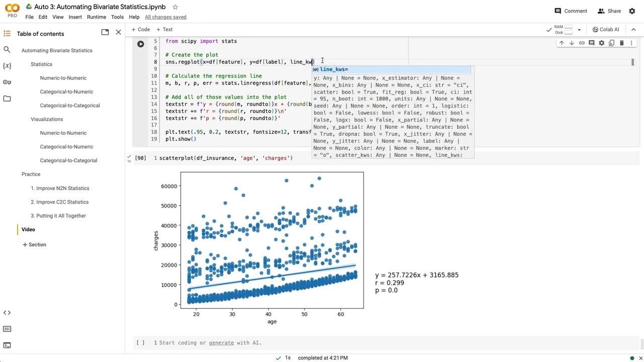Open the Command palette icon
The width and height of the screenshot is (644, 362).
(x=7, y=329)
